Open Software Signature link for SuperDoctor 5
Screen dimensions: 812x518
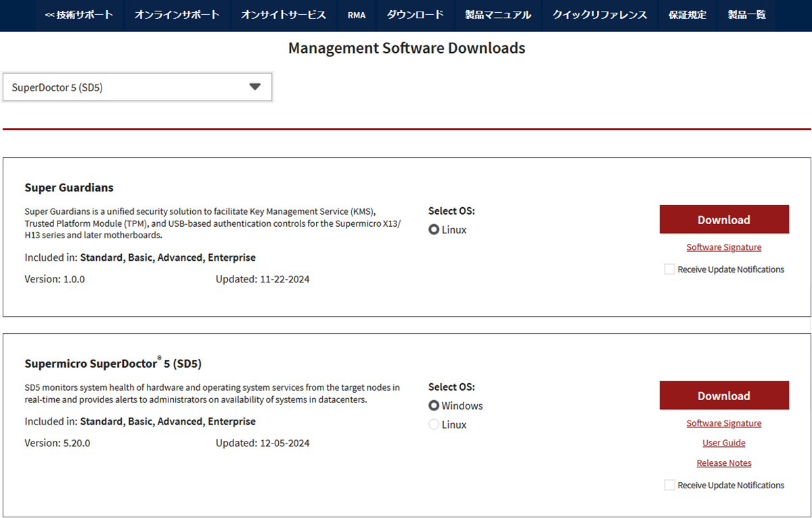pos(724,423)
